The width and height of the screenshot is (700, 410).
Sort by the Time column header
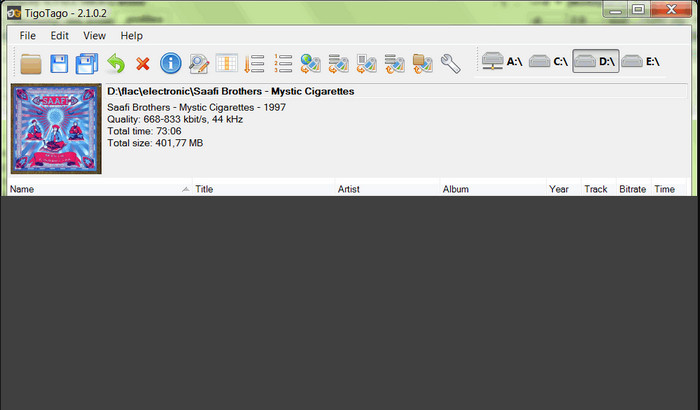(x=669, y=189)
